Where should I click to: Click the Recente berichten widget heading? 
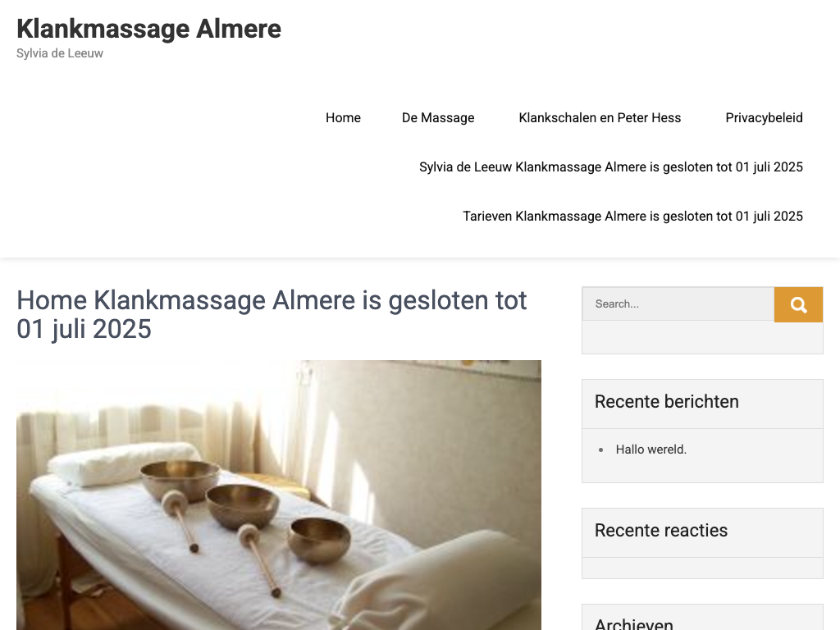[x=666, y=402]
